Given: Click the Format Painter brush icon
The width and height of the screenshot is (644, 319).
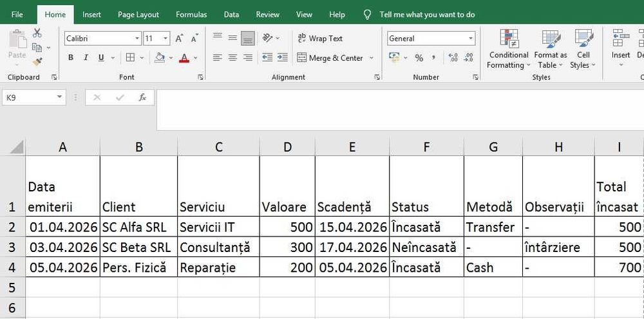Looking at the screenshot, I should coord(37,62).
